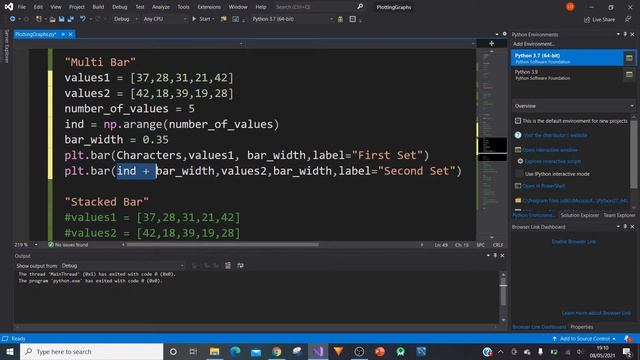Click 'Learn more about Browser Link'
The height and width of the screenshot is (360, 640).
tap(596, 313)
